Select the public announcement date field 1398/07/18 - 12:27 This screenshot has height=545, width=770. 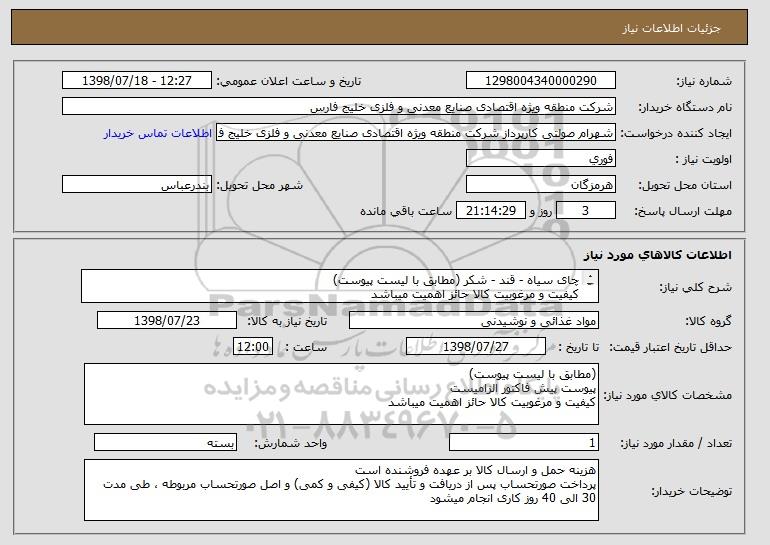tap(137, 81)
